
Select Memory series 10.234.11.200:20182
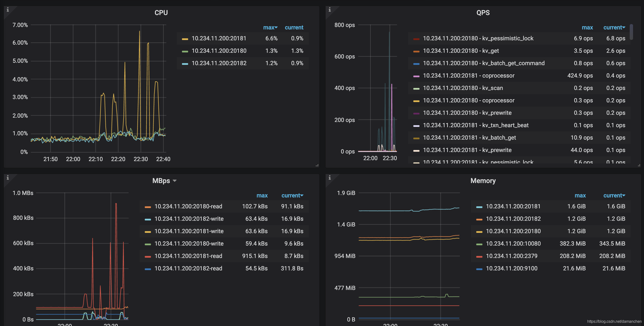513,219
